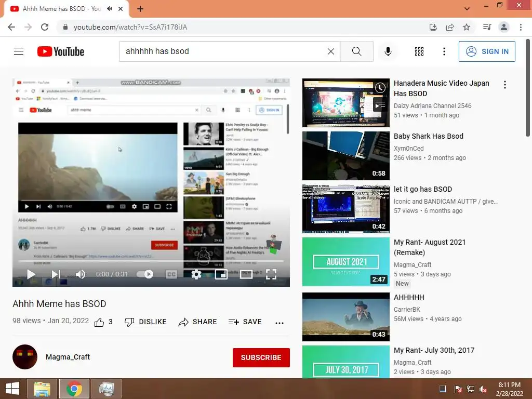Open player settings gear
532x399 pixels.
[196, 274]
